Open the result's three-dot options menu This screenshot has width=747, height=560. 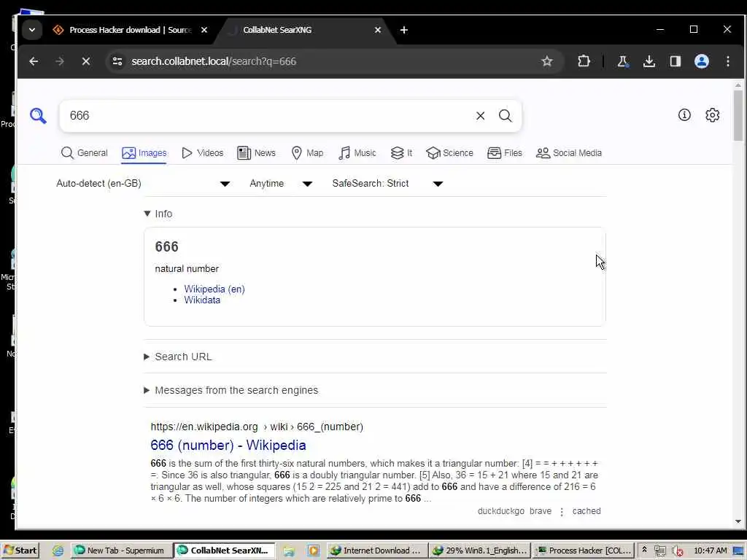pos(562,511)
